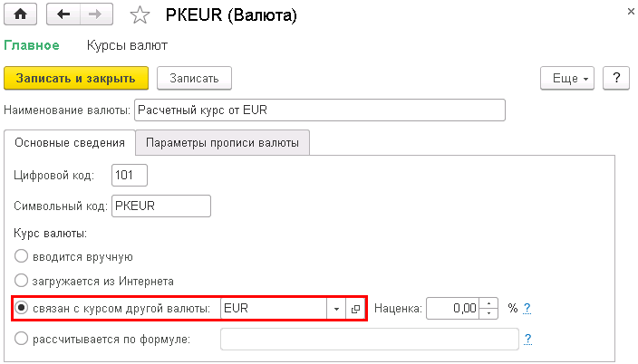Go back using the left arrow

[x=64, y=14]
